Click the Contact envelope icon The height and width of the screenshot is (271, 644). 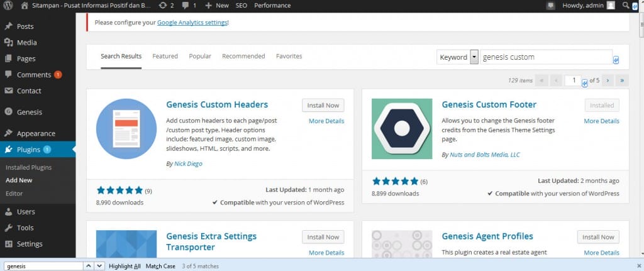pyautogui.click(x=9, y=91)
